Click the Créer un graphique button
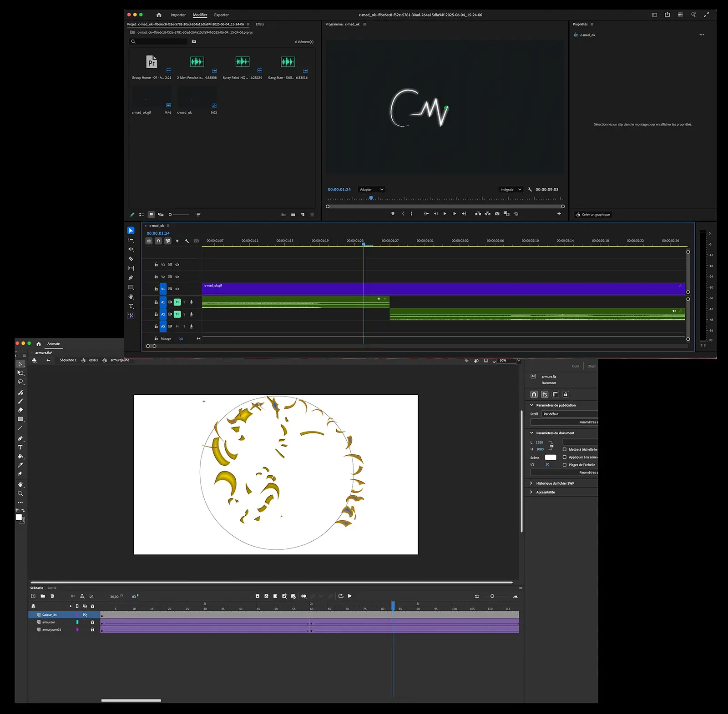Screen dimensions: 728x714 pyautogui.click(x=592, y=215)
